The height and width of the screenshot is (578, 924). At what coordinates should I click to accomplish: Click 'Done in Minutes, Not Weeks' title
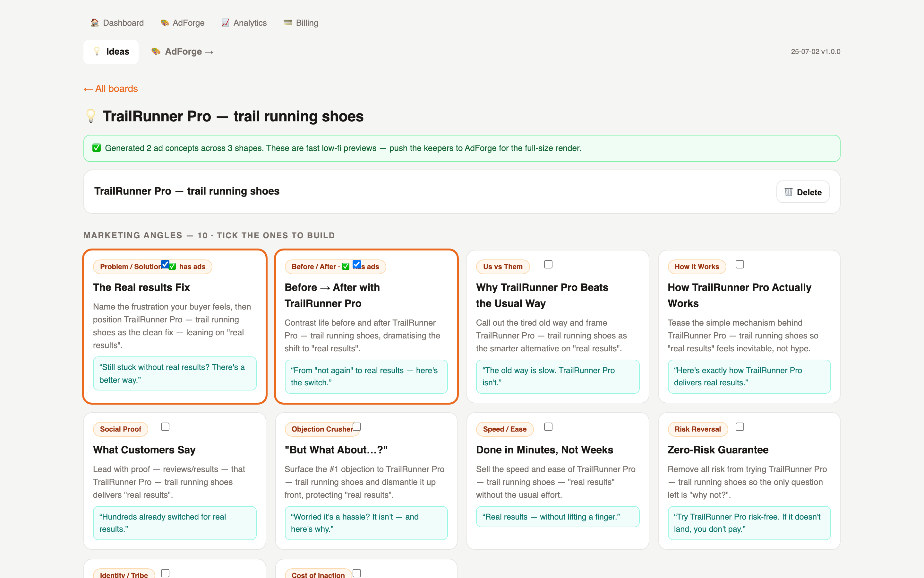click(x=544, y=450)
